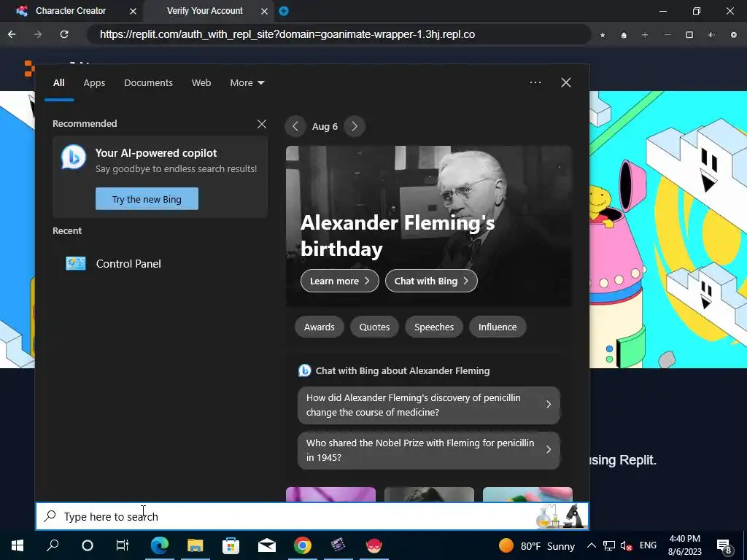Switch to Character Creator tab
This screenshot has height=560, width=747.
coord(71,10)
